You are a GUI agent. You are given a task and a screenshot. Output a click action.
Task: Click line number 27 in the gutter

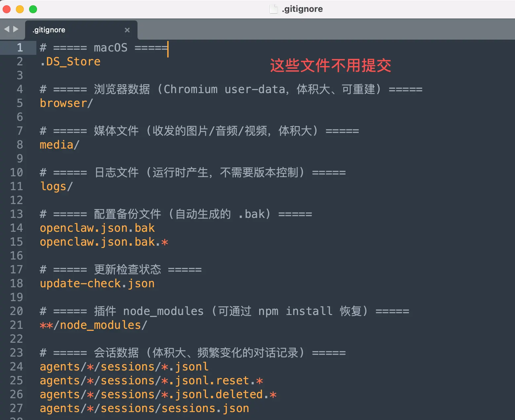(17, 408)
